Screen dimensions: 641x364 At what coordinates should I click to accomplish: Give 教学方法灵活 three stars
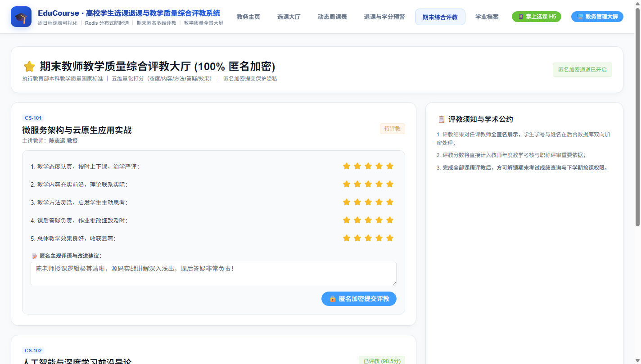click(x=368, y=202)
